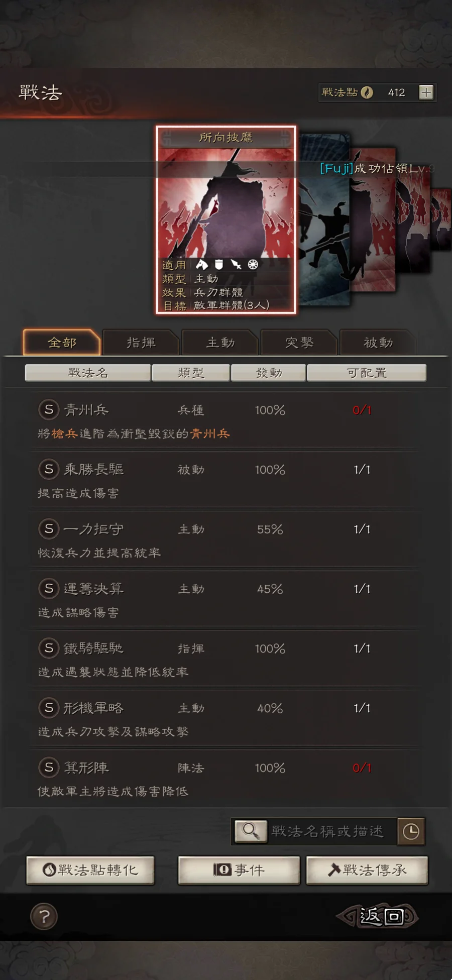The width and height of the screenshot is (452, 980).
Task: Click the 戰法點轉化 button
Action: click(90, 870)
